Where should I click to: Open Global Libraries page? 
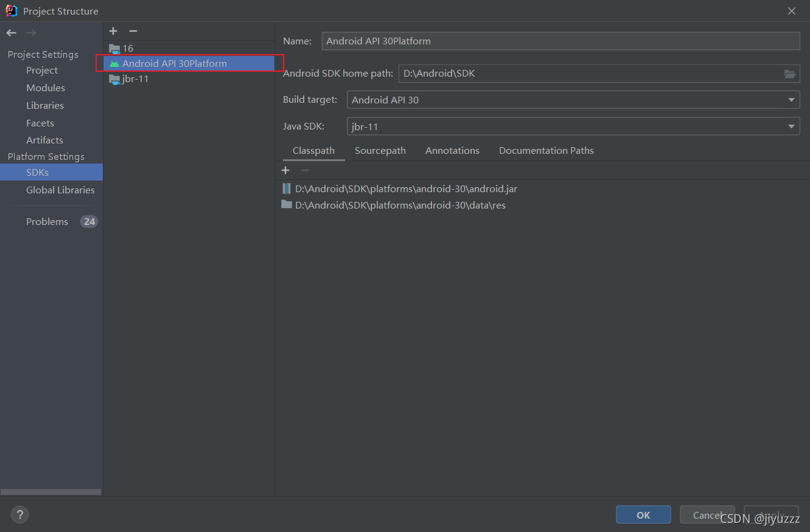[x=60, y=190]
